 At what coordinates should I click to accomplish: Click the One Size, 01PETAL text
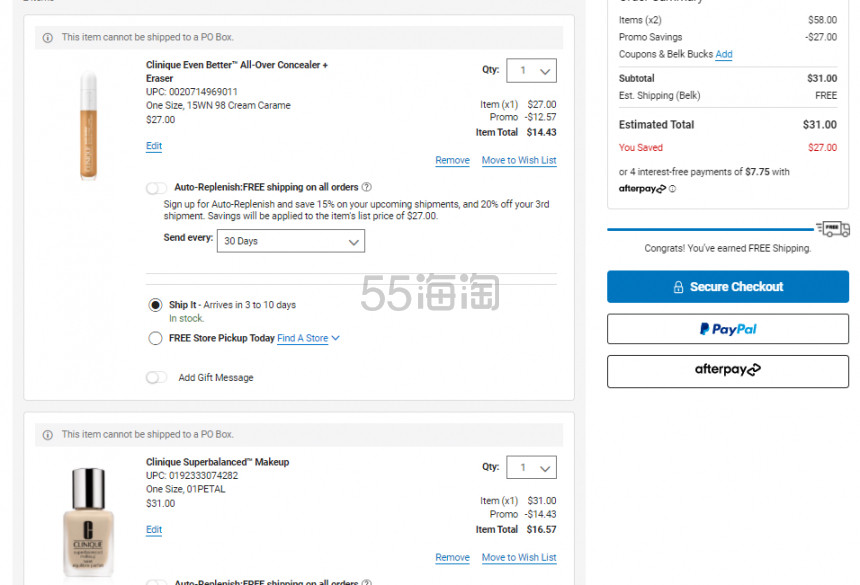tap(185, 489)
